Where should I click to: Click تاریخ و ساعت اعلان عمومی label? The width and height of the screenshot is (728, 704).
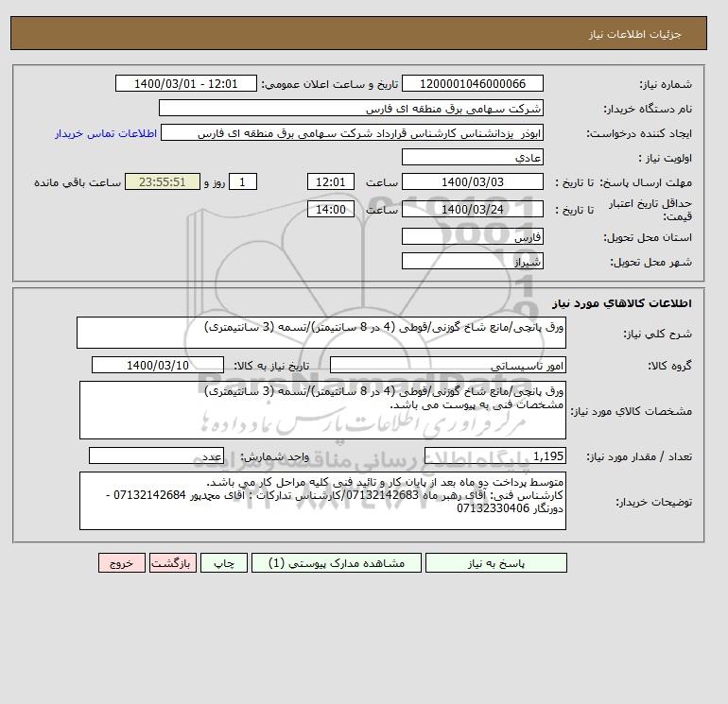pyautogui.click(x=330, y=84)
